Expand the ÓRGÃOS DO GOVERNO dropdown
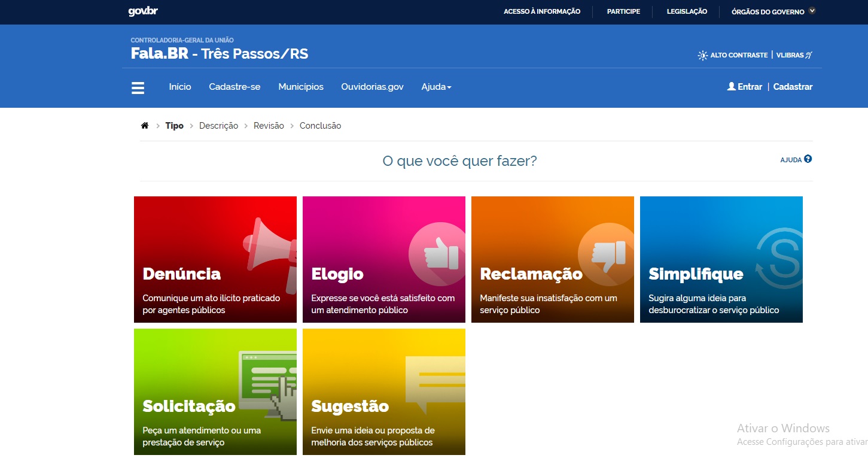This screenshot has width=868, height=464. [772, 11]
